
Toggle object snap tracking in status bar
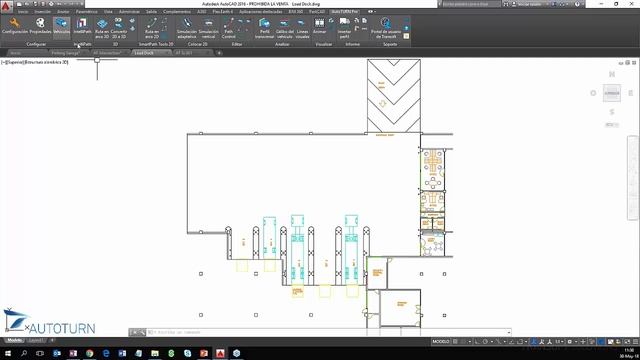pos(511,342)
